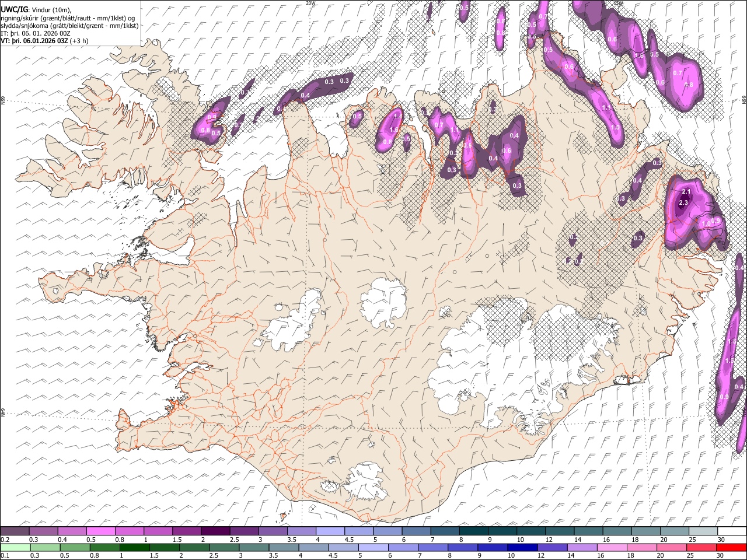
Task: Select top-row legend swatch between 0.3 and 0.4
Action: click(43, 531)
